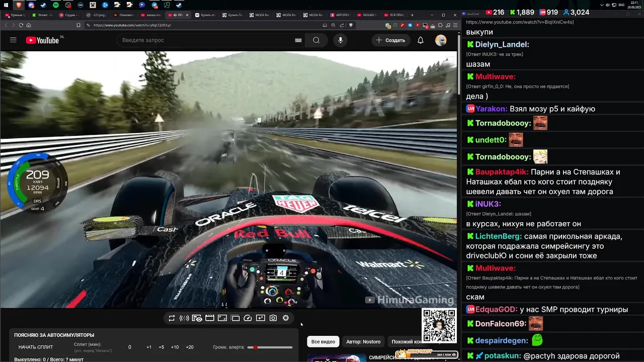Reload the page in the browser

click(x=21, y=25)
